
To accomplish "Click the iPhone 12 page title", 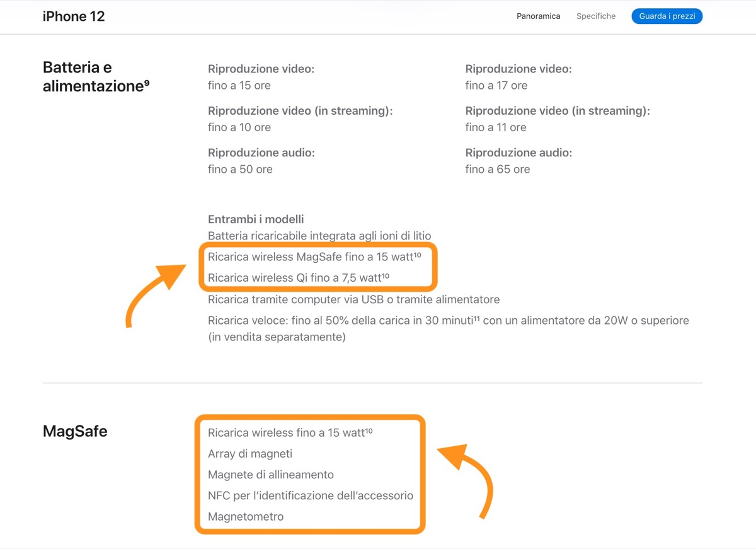I will click(74, 16).
